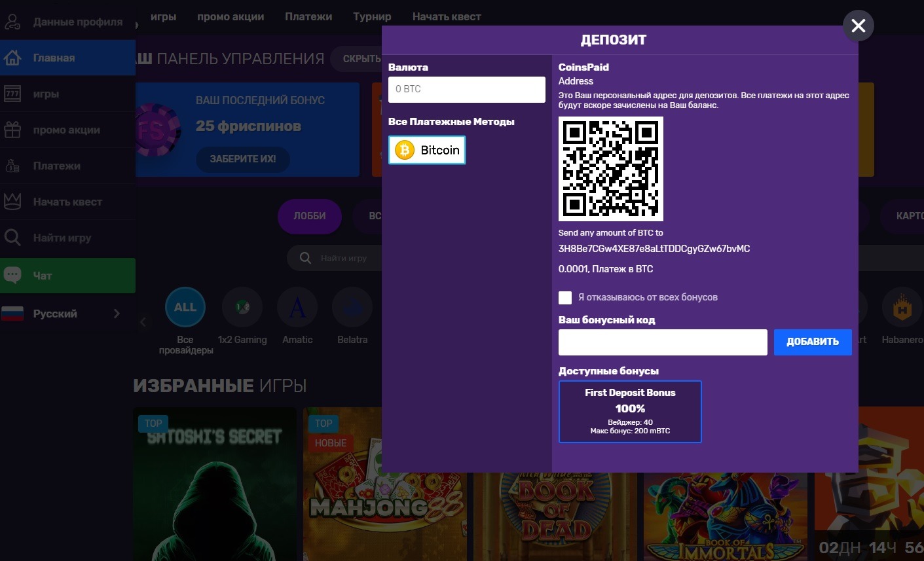
Task: Open the Book of Immortals game thumbnail
Action: click(x=726, y=516)
